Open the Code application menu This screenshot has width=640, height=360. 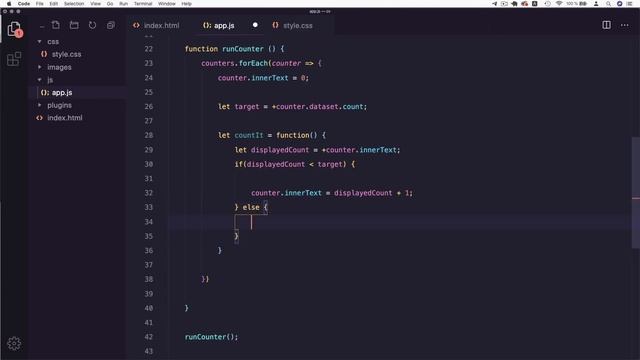(x=24, y=4)
